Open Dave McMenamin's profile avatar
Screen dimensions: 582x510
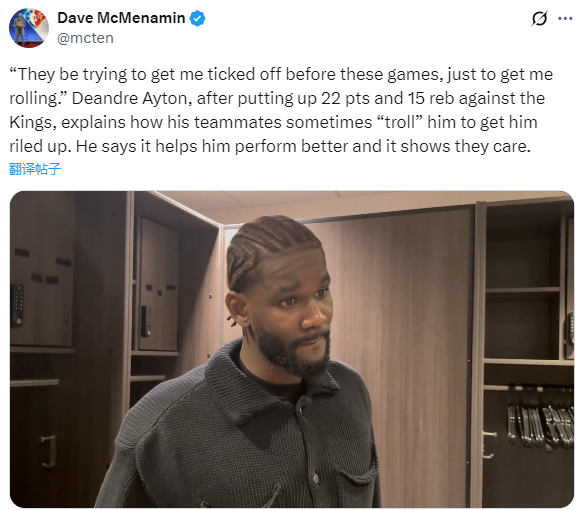29,28
